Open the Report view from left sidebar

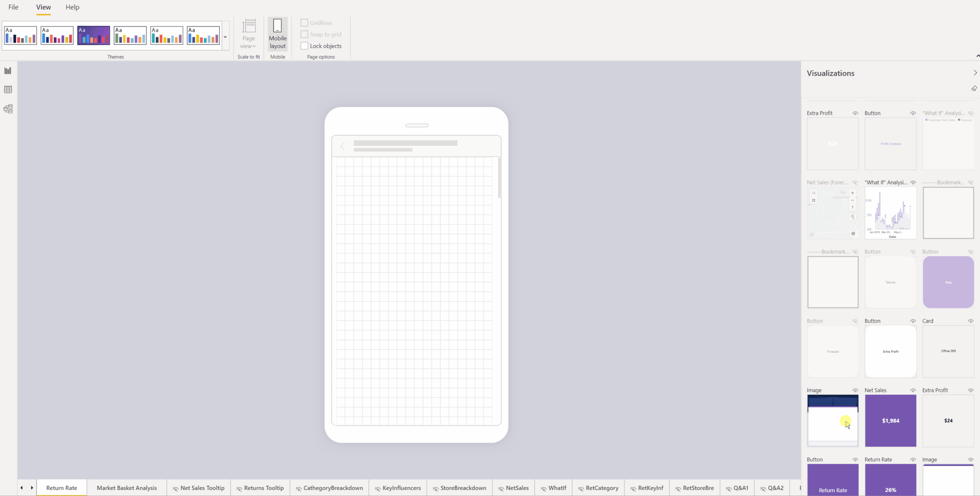8,70
